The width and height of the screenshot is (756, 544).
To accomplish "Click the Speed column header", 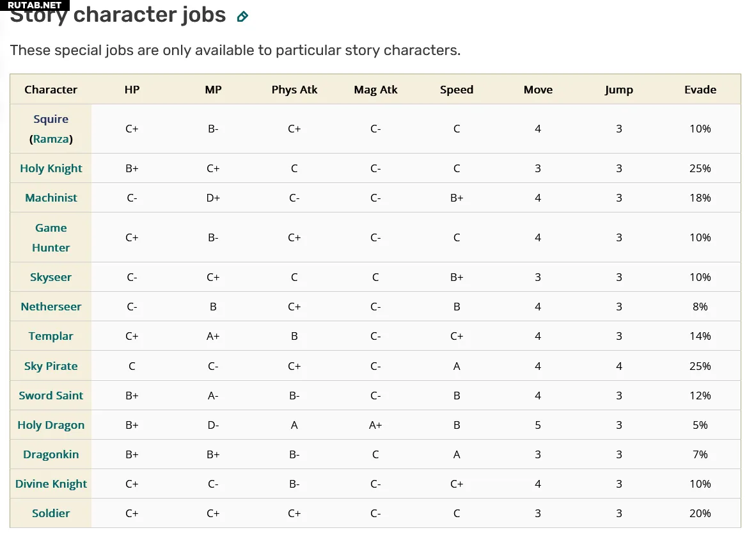I will (457, 90).
